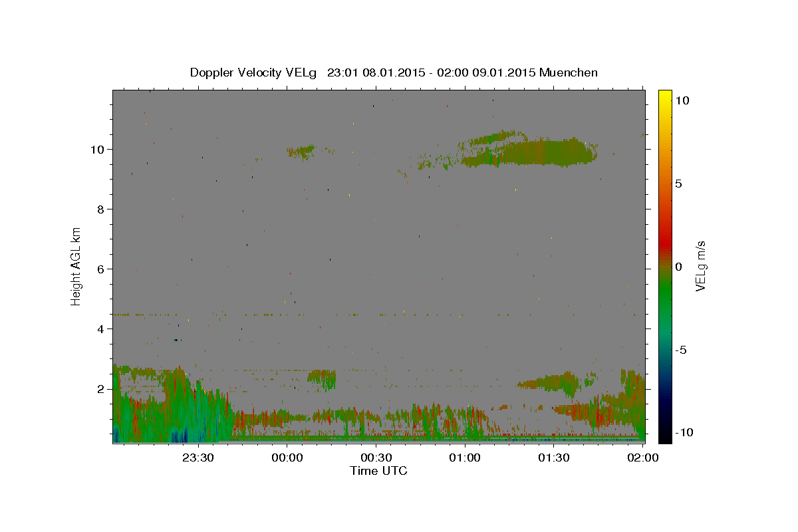The width and height of the screenshot is (798, 532).
Task: Click the 00:00 time tick label
Action: pos(287,458)
